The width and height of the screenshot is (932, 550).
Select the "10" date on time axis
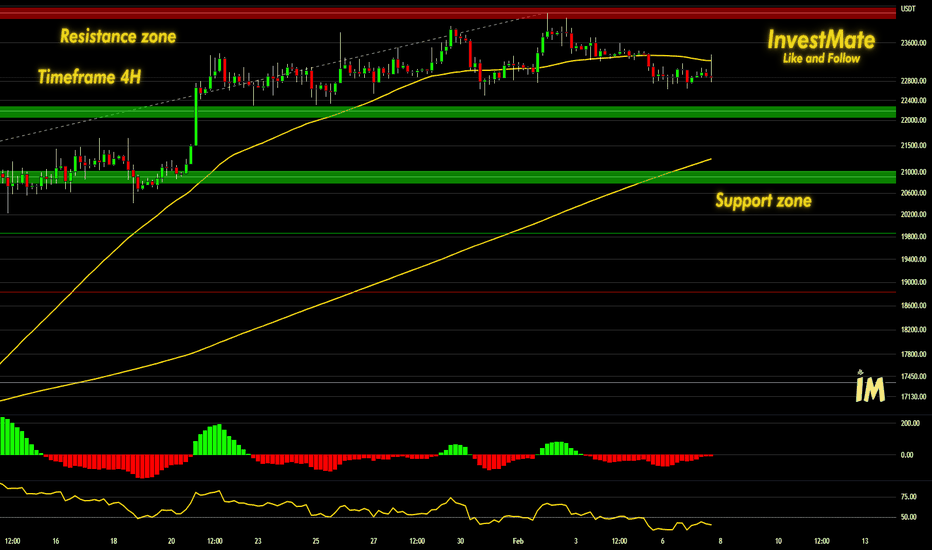coord(778,541)
